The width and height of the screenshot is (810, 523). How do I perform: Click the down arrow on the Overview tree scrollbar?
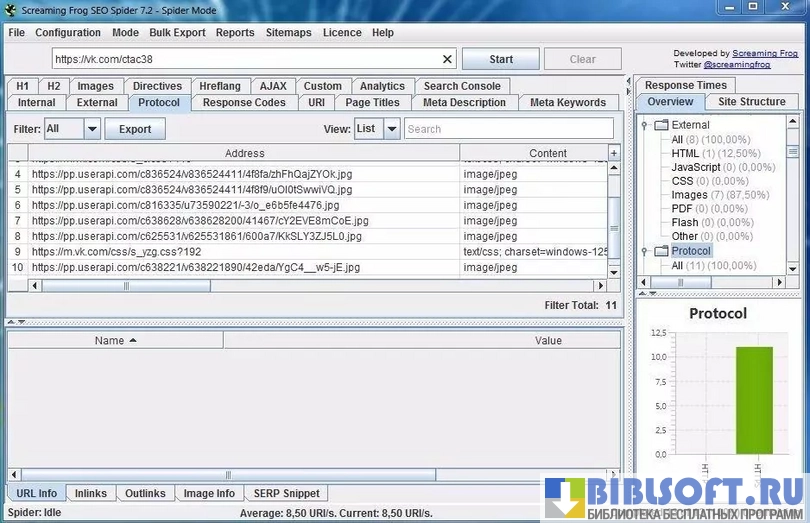pyautogui.click(x=792, y=266)
